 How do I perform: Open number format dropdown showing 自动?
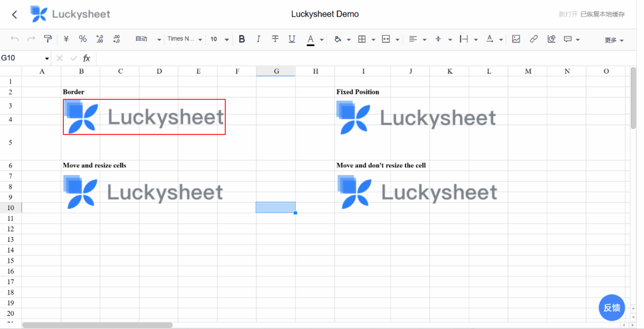click(x=148, y=39)
